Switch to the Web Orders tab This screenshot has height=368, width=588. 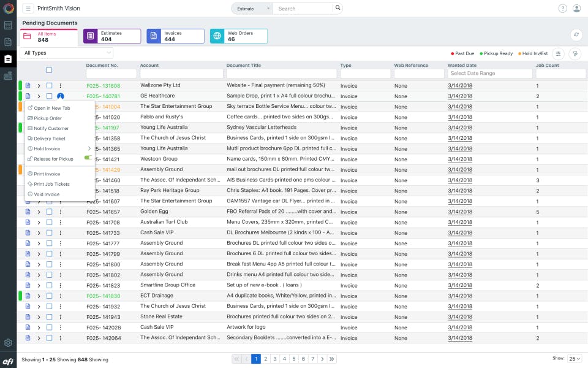coord(238,36)
